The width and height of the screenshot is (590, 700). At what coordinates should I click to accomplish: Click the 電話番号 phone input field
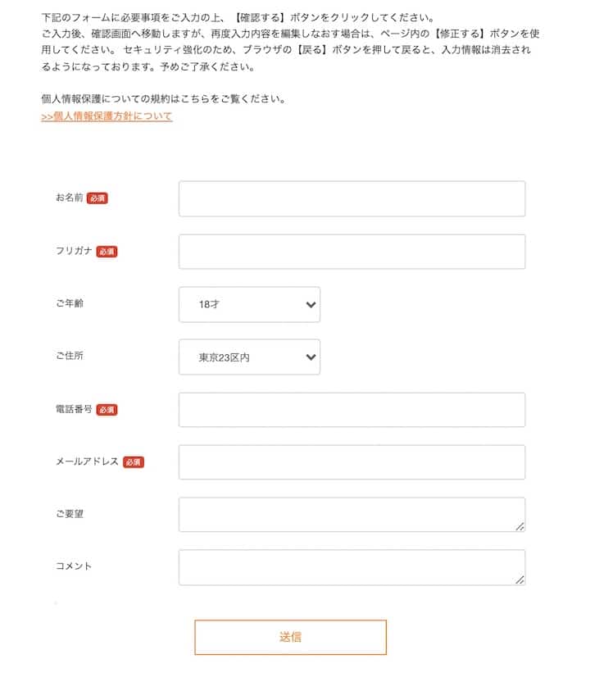[x=352, y=410]
